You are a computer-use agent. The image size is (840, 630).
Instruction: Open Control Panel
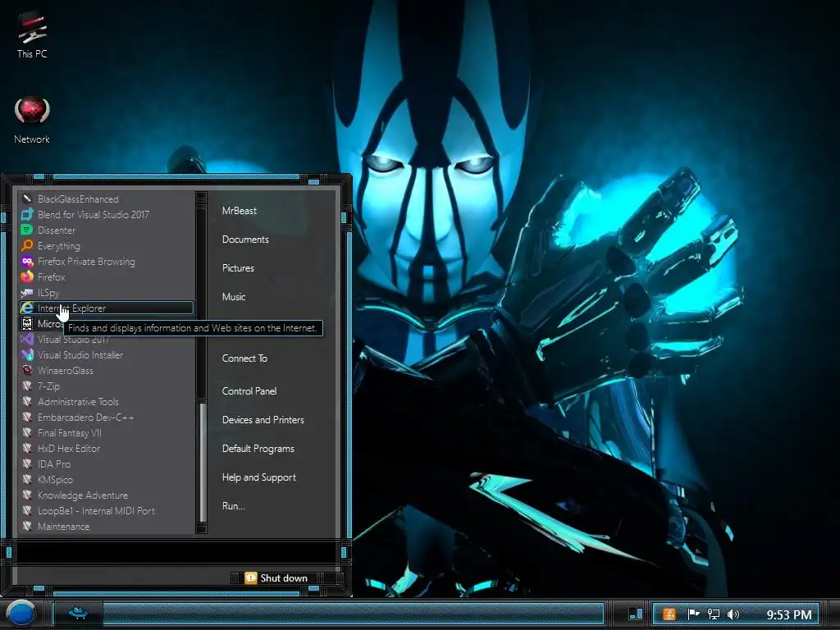click(249, 391)
